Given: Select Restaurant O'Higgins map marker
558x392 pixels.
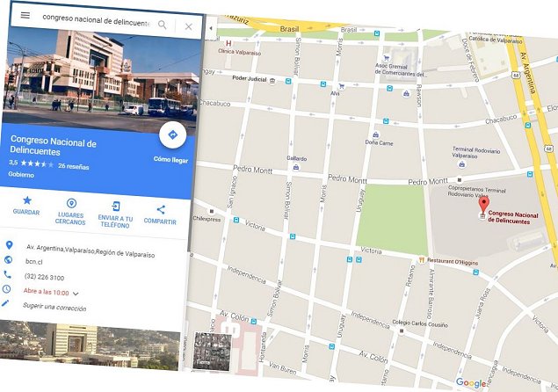Looking at the screenshot, I should pos(422,260).
